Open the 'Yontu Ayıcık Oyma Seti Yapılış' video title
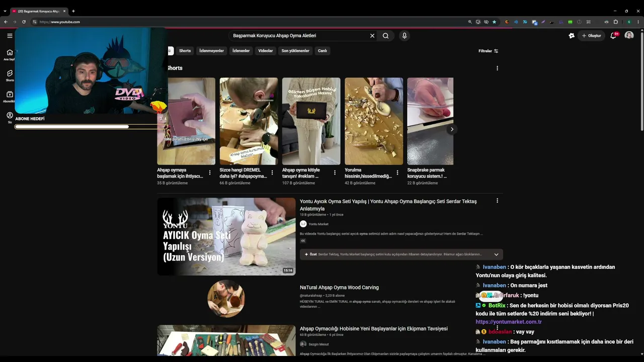Image resolution: width=644 pixels, height=362 pixels. pos(388,205)
